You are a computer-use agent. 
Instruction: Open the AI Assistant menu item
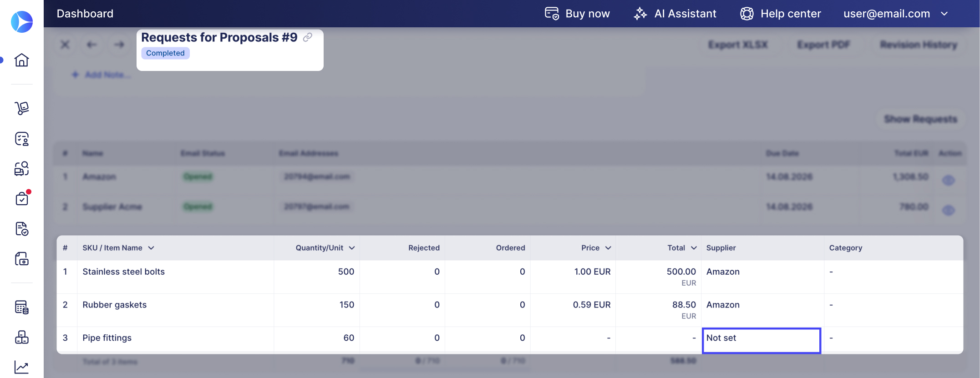point(675,14)
